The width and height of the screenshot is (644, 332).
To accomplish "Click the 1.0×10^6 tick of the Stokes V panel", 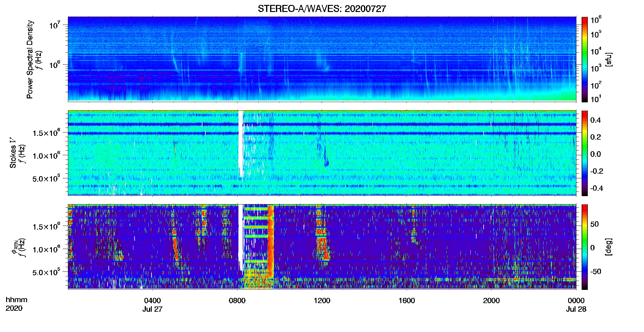I will [x=46, y=156].
